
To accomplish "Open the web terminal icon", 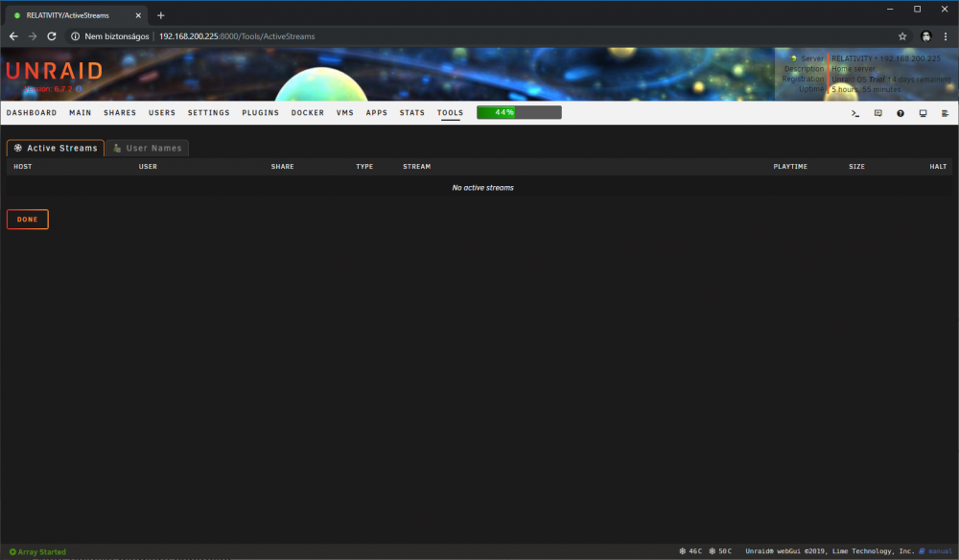I will coord(855,113).
